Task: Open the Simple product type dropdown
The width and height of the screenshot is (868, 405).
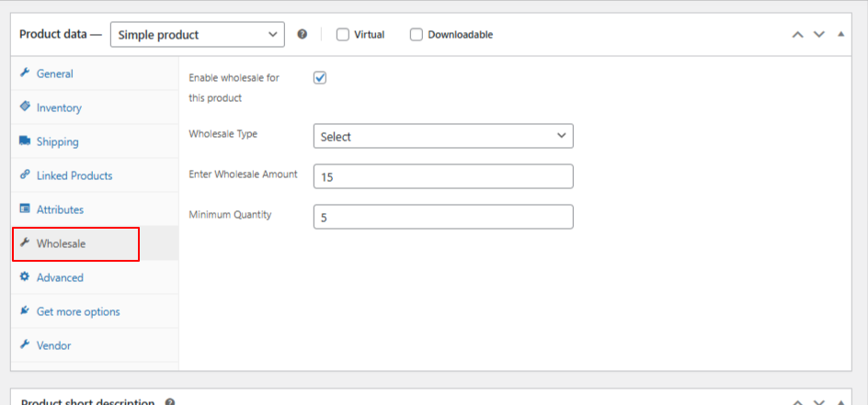Action: click(x=197, y=35)
